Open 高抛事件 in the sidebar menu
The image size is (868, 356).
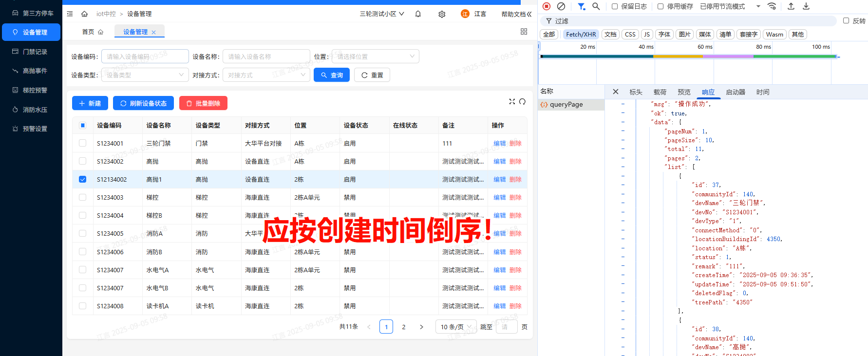(x=35, y=71)
